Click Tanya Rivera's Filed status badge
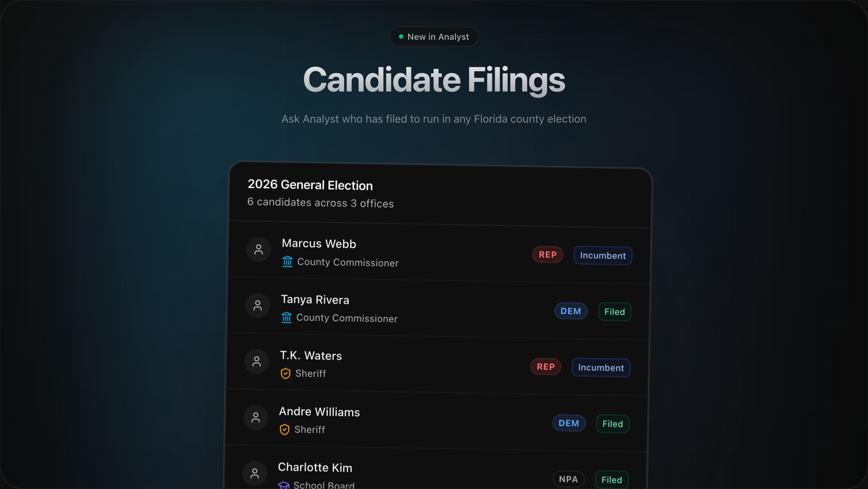 point(614,312)
